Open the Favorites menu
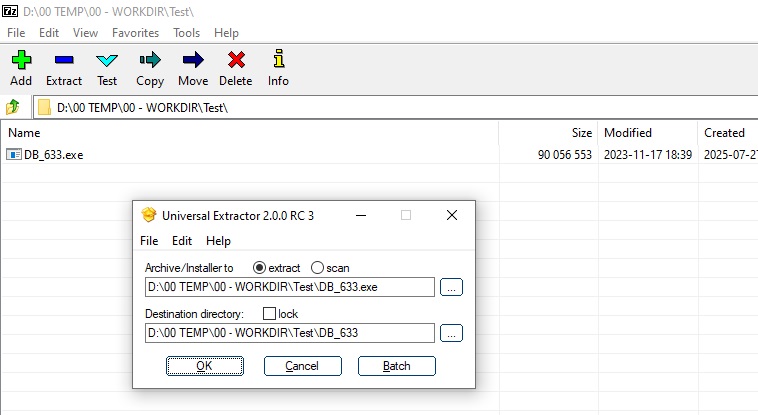758x415 pixels. coord(135,33)
